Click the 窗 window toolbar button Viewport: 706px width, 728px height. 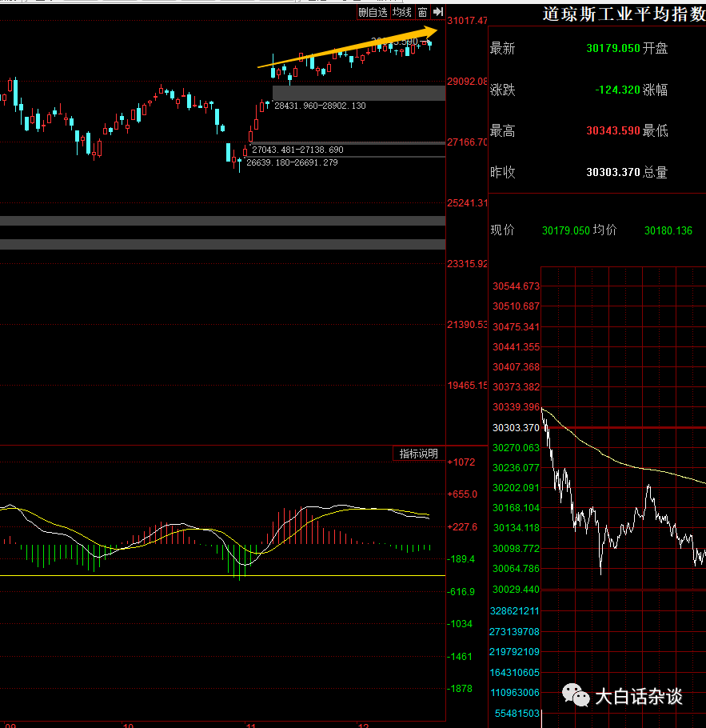(422, 13)
